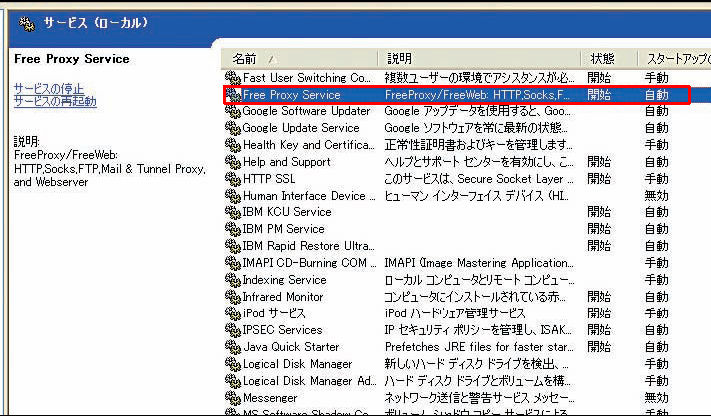The height and width of the screenshot is (416, 711).
Task: Click gear icon beside Java Quick Starter
Action: (233, 347)
